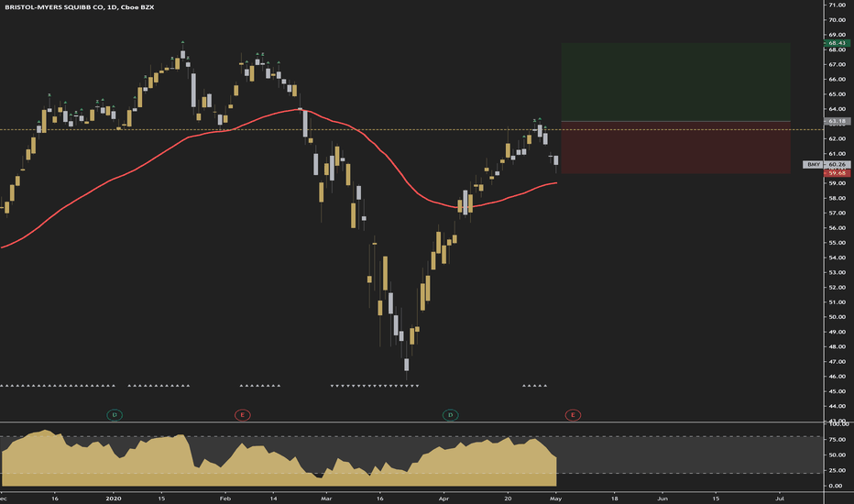Click the May label on the time axis
Image resolution: width=854 pixels, height=504 pixels.
(555, 498)
